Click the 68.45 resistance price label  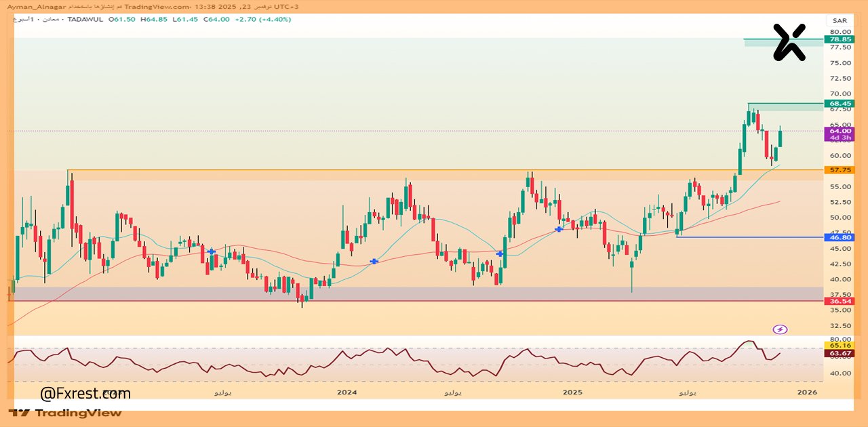click(839, 104)
